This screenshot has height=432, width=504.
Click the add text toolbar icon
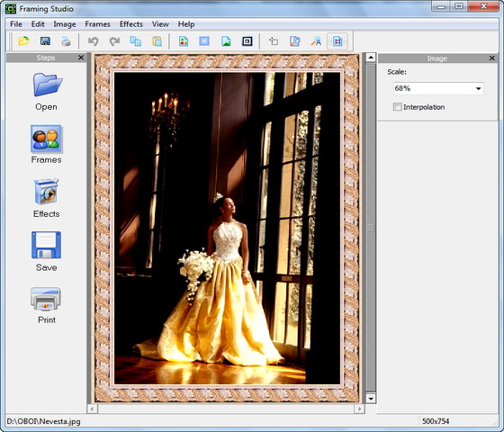pos(316,41)
